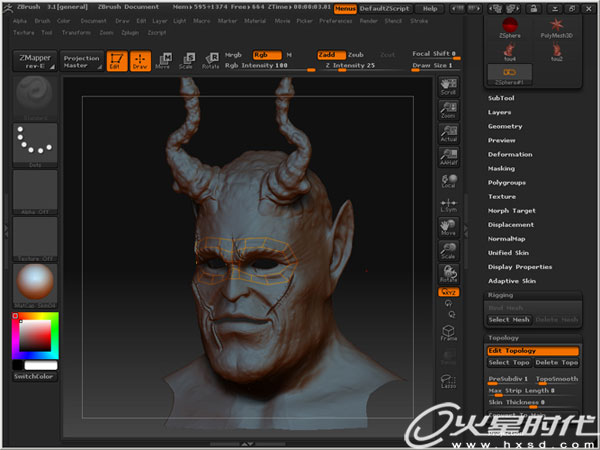Click the Select Mesh button under Rigging
Image resolution: width=600 pixels, height=450 pixels.
pos(509,320)
